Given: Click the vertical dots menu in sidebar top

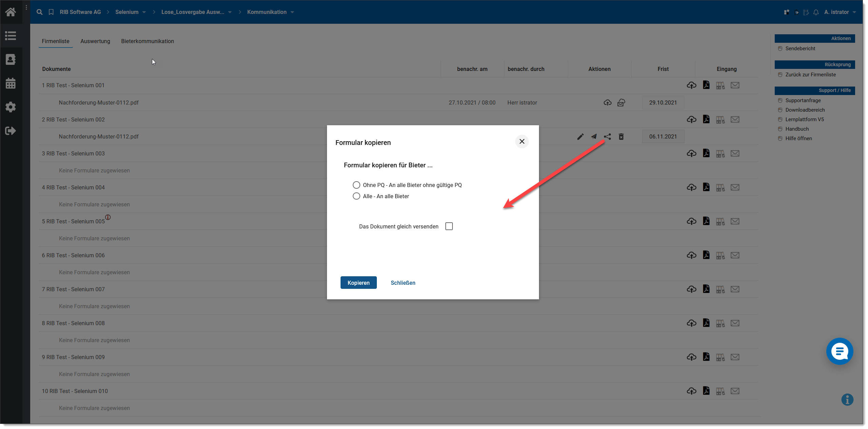Looking at the screenshot, I should (26, 7).
